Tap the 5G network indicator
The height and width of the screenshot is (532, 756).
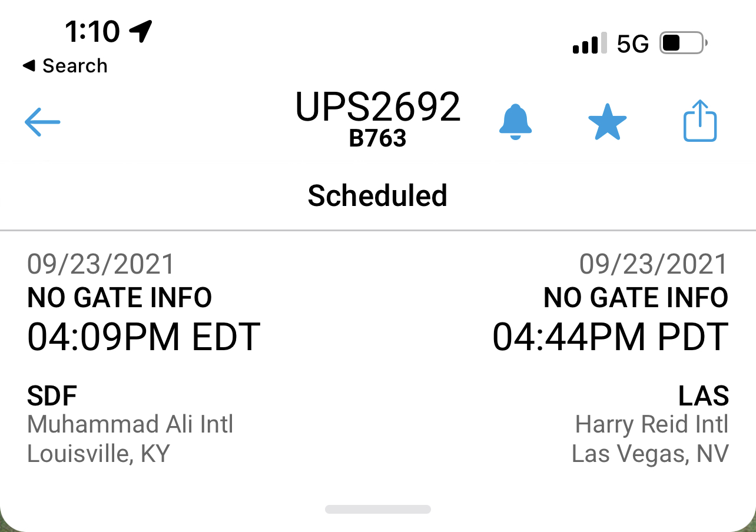(x=632, y=44)
